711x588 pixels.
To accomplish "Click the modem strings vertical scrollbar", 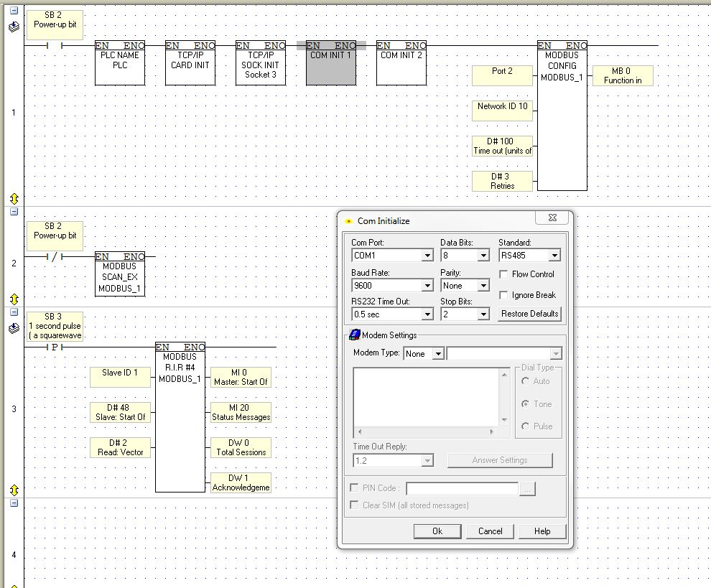I will click(x=504, y=397).
